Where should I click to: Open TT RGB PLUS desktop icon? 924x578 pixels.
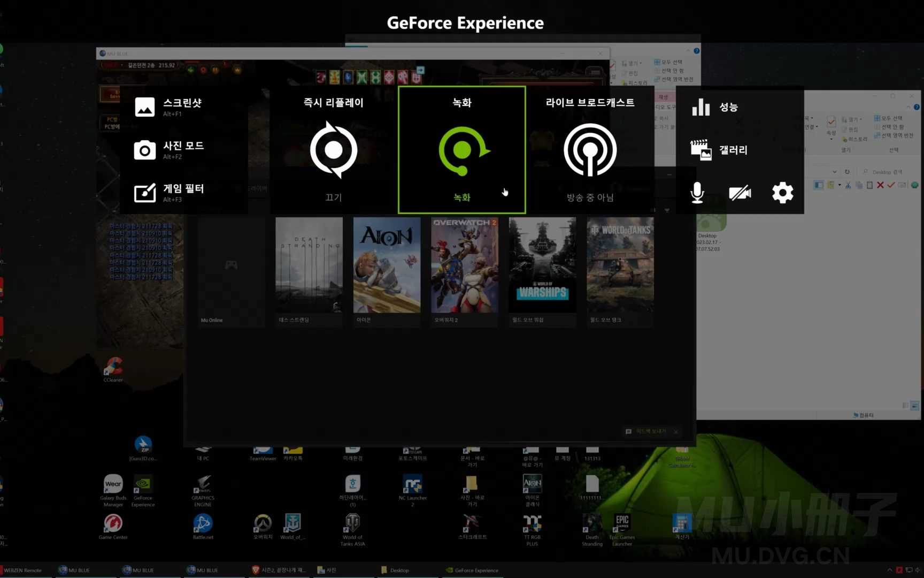coord(532,530)
